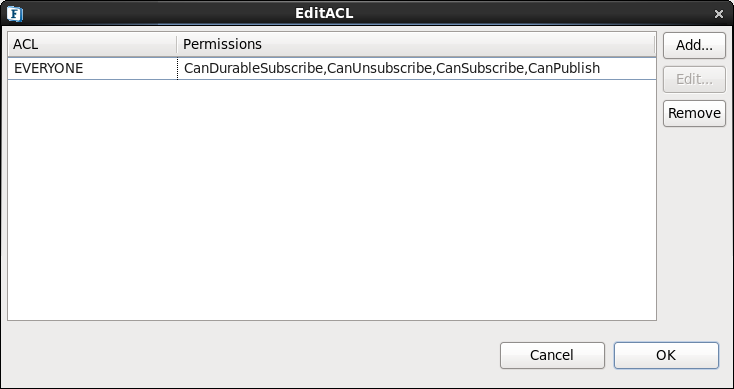Click the application icon in the title bar
734x389 pixels.
(x=15, y=14)
